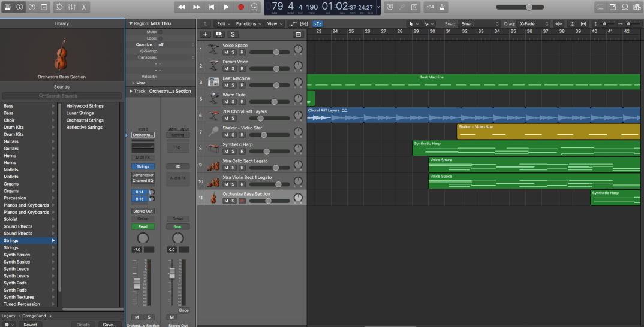Open the Scissors editors button
The image size is (644, 327).
(x=85, y=7)
